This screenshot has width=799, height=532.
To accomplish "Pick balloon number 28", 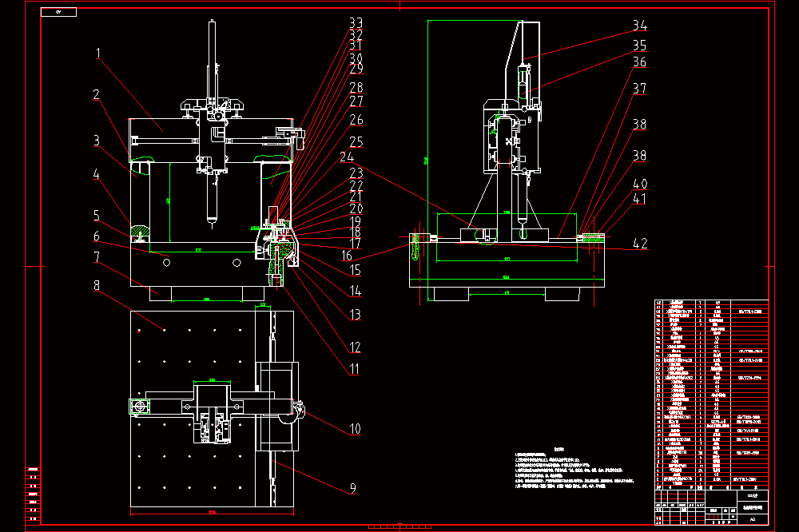I will (356, 88).
